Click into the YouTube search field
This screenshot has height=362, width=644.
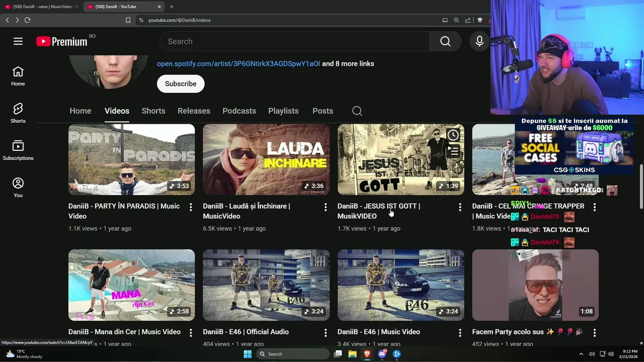coord(295,41)
